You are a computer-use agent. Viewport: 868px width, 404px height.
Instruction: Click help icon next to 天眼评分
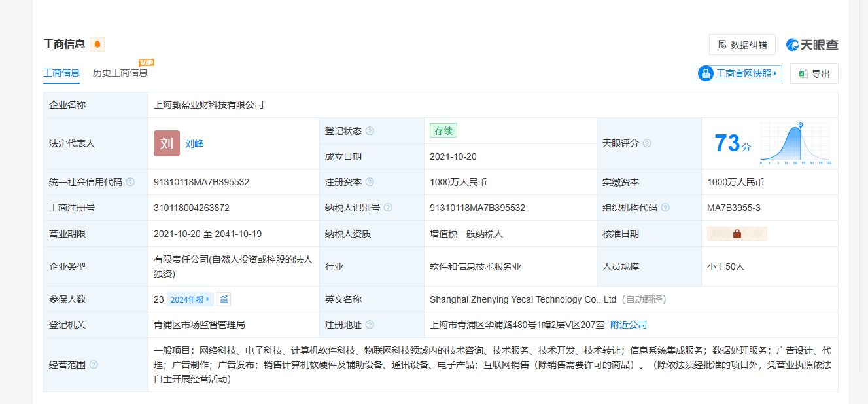647,143
